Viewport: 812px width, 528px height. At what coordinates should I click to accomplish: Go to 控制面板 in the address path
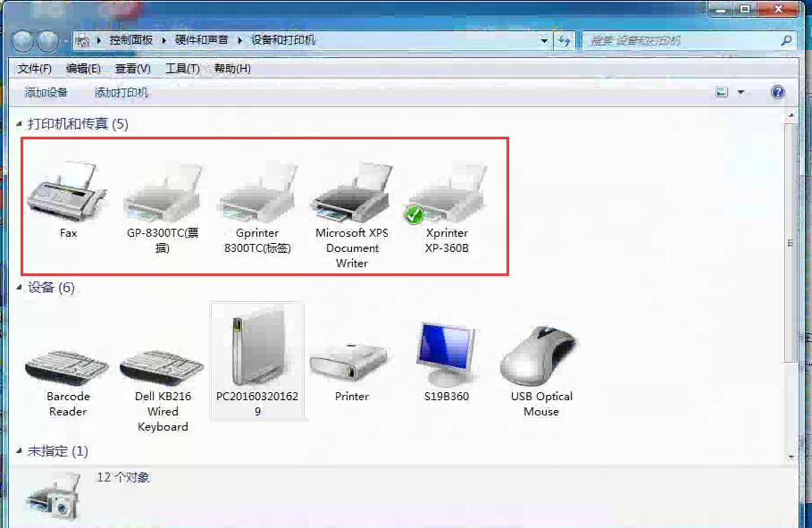(x=131, y=40)
